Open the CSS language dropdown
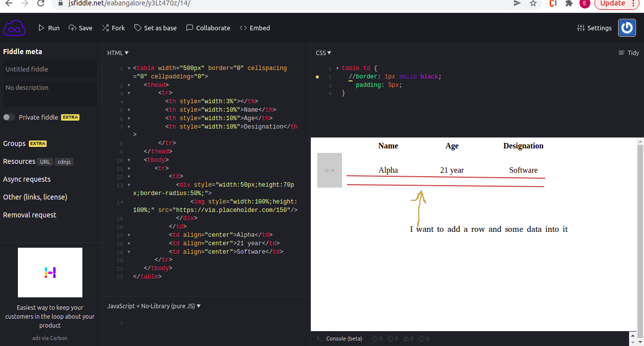This screenshot has height=346, width=644. point(323,53)
